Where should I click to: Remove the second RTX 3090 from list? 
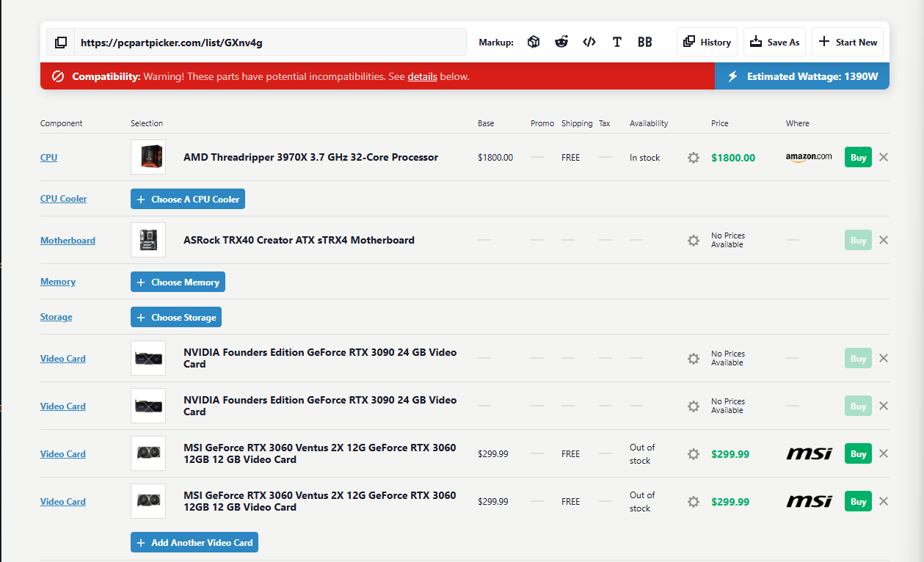click(x=884, y=406)
